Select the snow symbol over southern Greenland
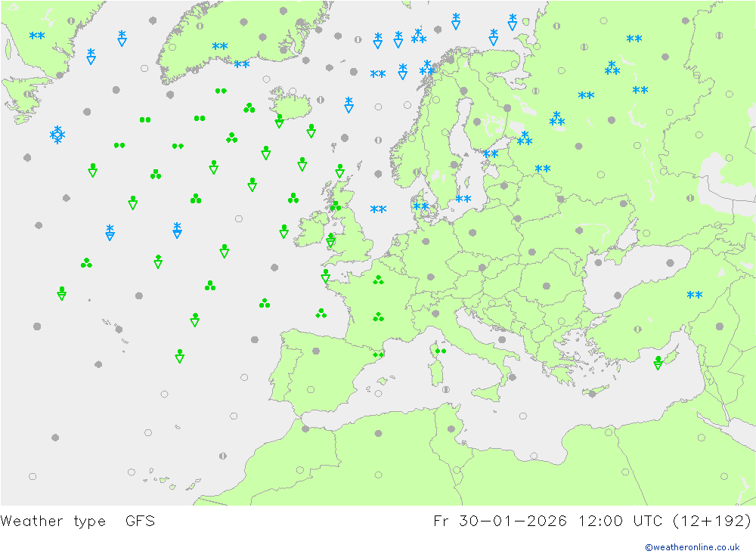The height and width of the screenshot is (554, 756). point(220,47)
